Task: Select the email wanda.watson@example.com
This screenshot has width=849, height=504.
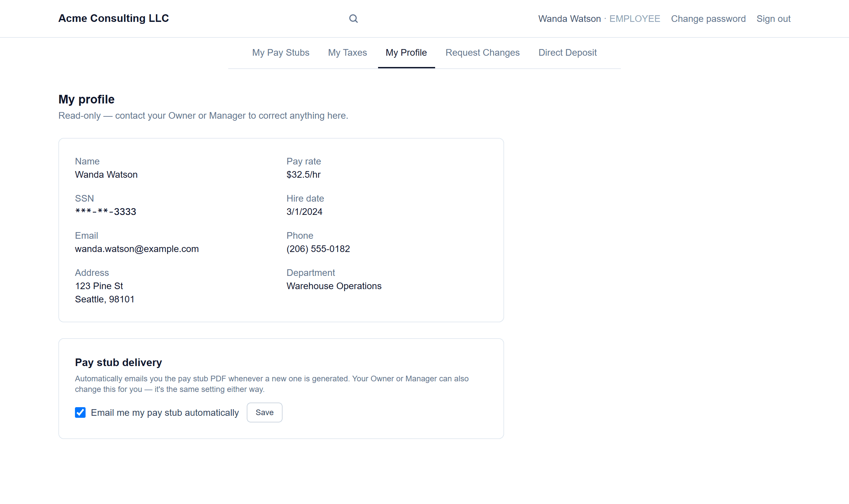Action: point(137,249)
